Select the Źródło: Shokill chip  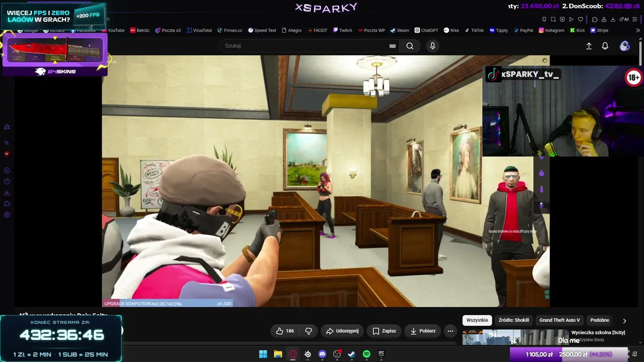(514, 320)
